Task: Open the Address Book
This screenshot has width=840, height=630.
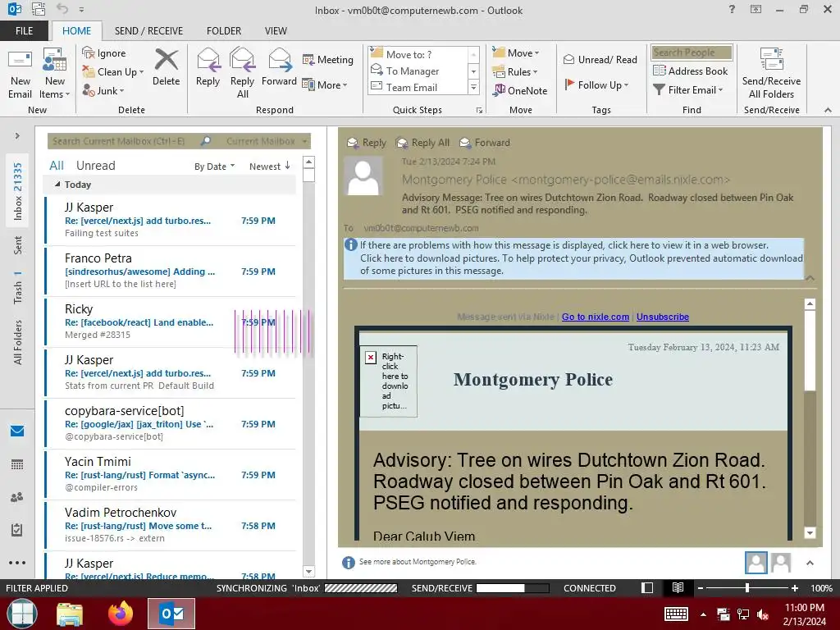Action: [690, 71]
